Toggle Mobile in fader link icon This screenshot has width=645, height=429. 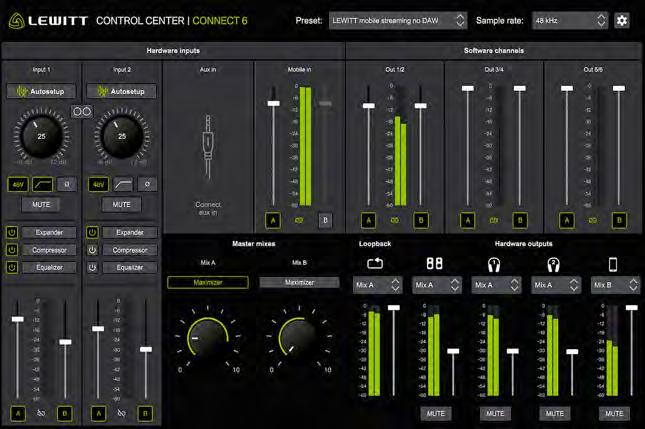point(299,220)
